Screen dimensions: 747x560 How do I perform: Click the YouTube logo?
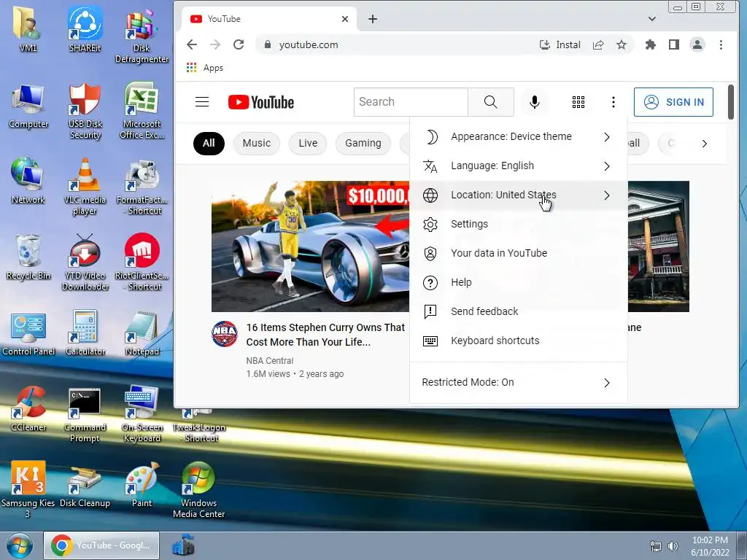pyautogui.click(x=261, y=102)
